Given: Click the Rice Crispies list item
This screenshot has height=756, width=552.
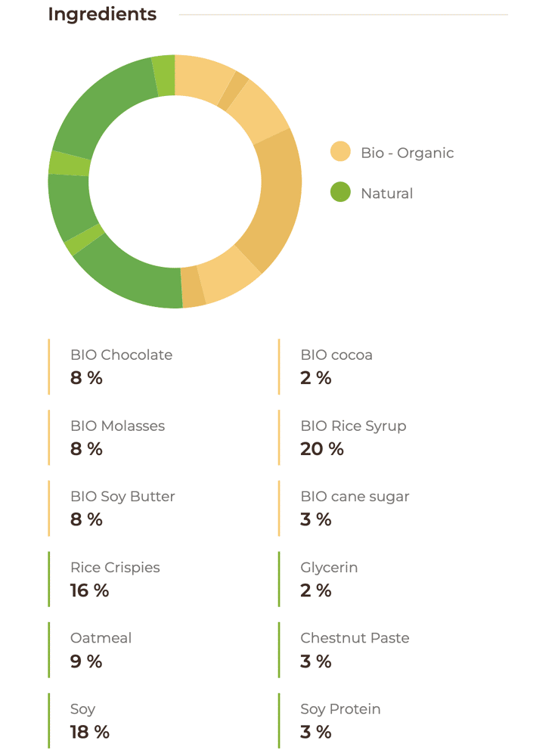Looking at the screenshot, I should click(115, 579).
